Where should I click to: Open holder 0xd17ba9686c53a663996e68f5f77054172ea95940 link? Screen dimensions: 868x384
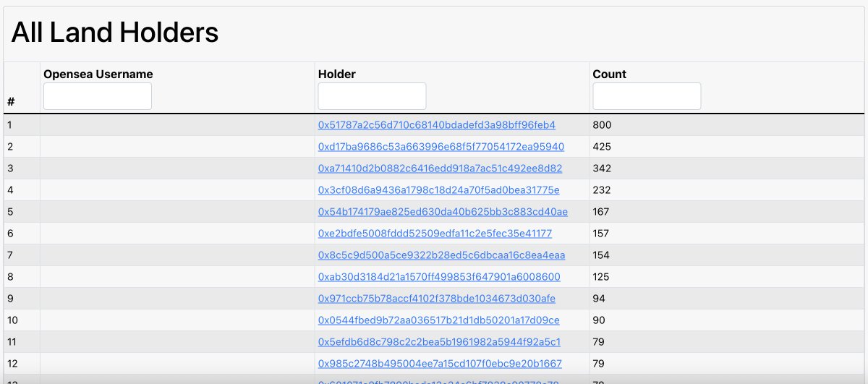click(x=441, y=147)
